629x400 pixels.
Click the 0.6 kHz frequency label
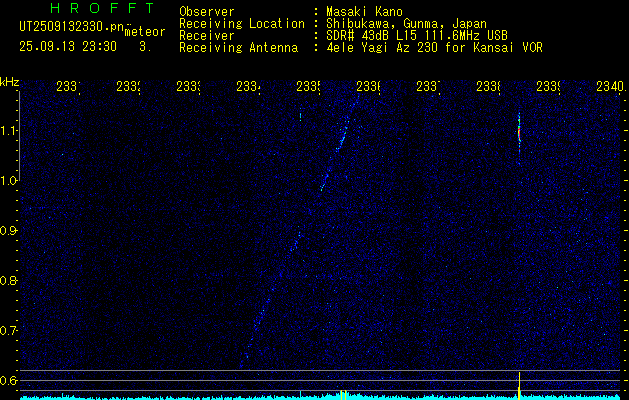8,380
